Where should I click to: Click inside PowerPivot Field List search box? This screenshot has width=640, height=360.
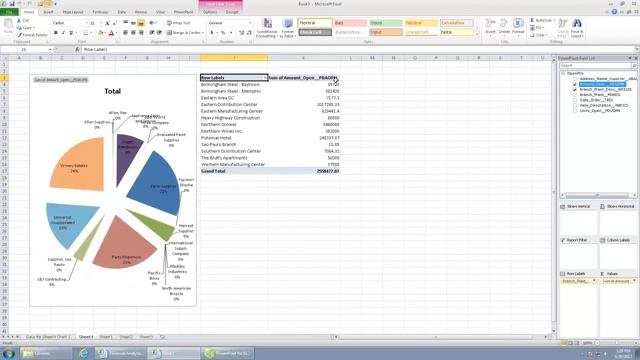[x=595, y=65]
